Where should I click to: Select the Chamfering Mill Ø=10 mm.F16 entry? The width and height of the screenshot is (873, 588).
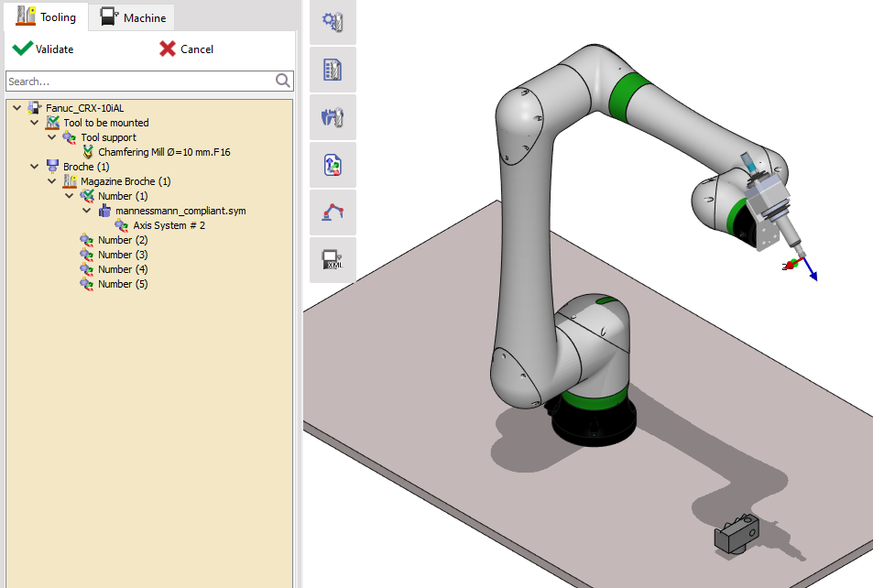tap(165, 151)
